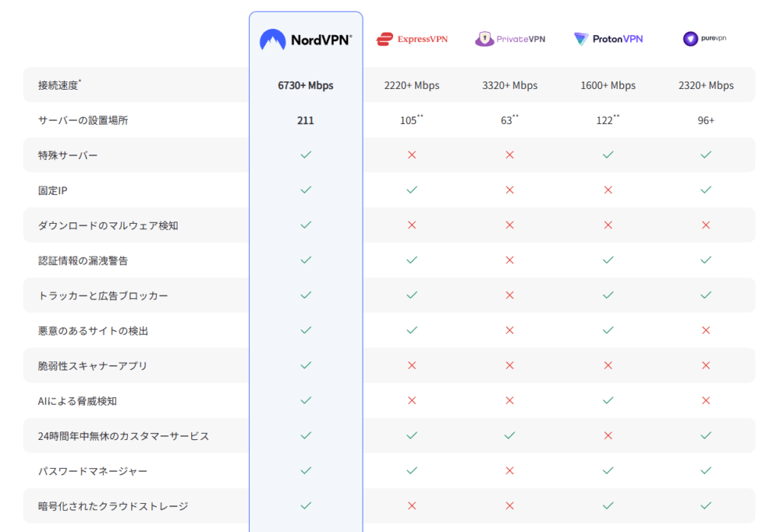The image size is (780, 532).
Task: Click ProtonVPN cross for 24時間年中無休のカスタマーサービス
Action: coord(608,435)
